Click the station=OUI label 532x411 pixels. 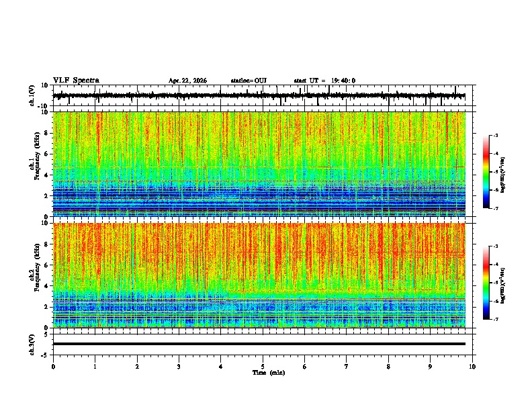(x=249, y=81)
